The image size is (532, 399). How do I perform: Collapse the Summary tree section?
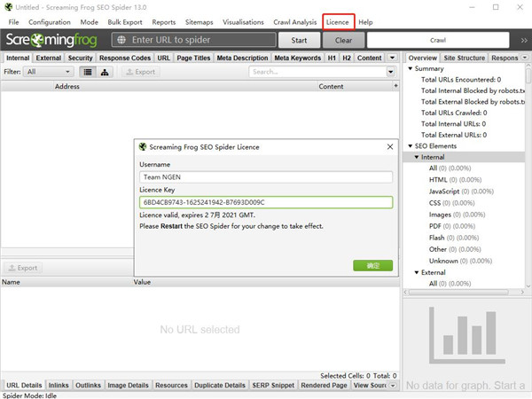[x=410, y=68]
